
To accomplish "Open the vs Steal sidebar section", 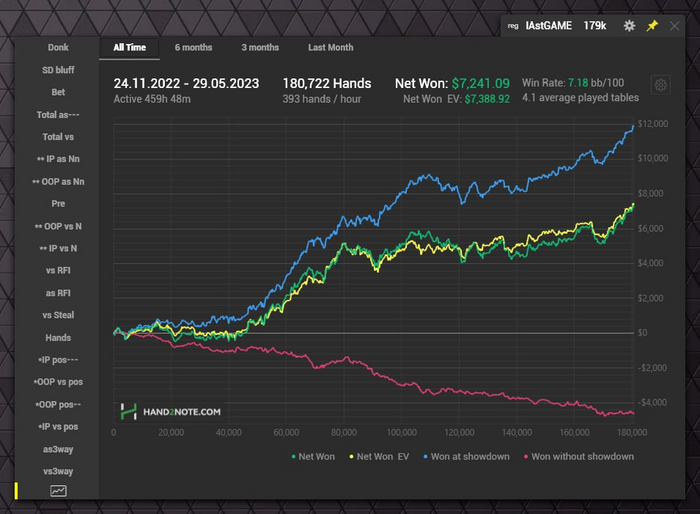I will click(58, 315).
